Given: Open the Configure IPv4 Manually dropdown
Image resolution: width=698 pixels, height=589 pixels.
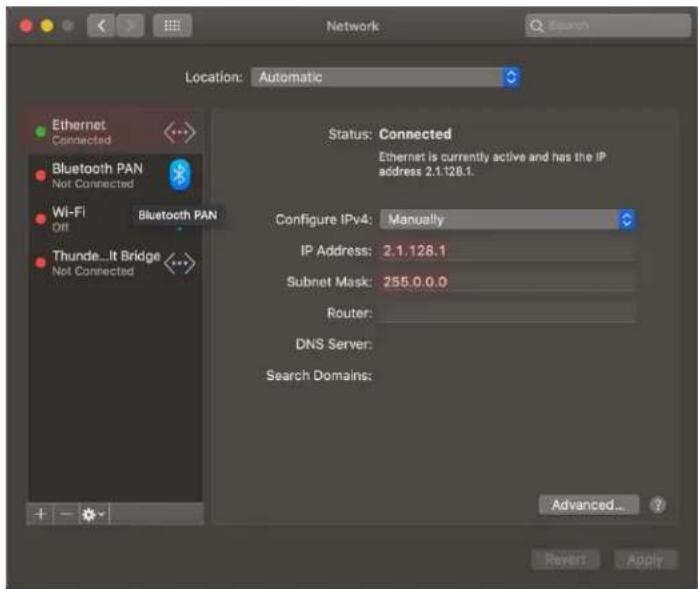Looking at the screenshot, I should point(507,219).
